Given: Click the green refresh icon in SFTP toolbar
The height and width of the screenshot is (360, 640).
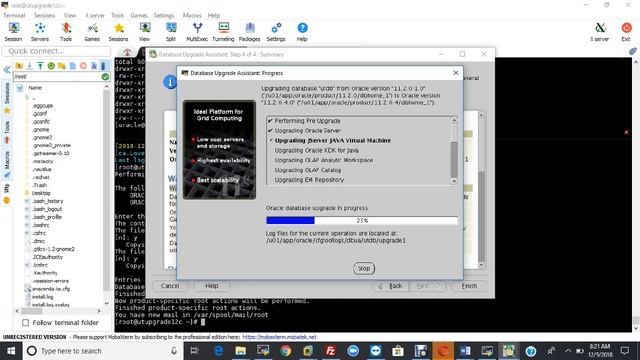Looking at the screenshot, I should [51, 66].
